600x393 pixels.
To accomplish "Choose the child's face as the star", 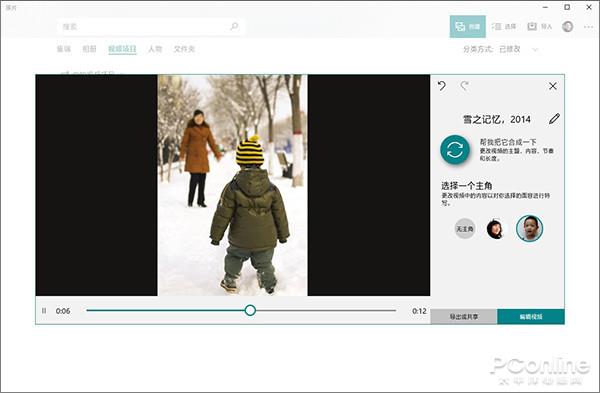I will tap(529, 228).
